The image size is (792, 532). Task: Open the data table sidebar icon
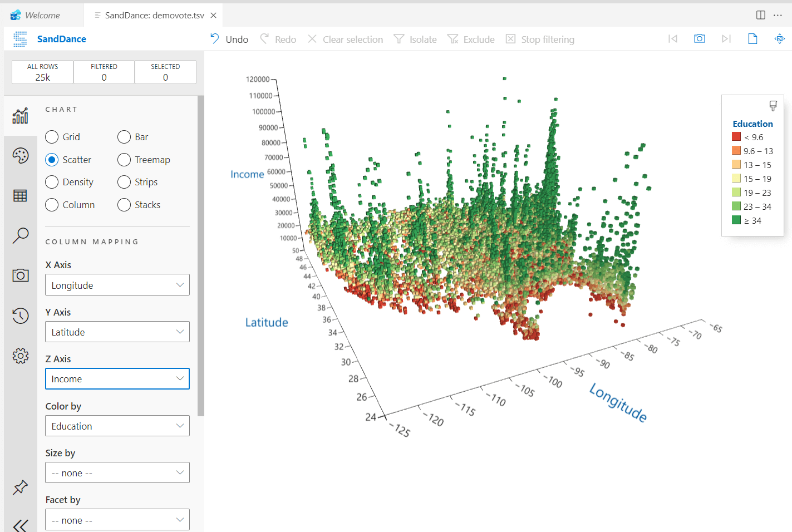(x=21, y=196)
